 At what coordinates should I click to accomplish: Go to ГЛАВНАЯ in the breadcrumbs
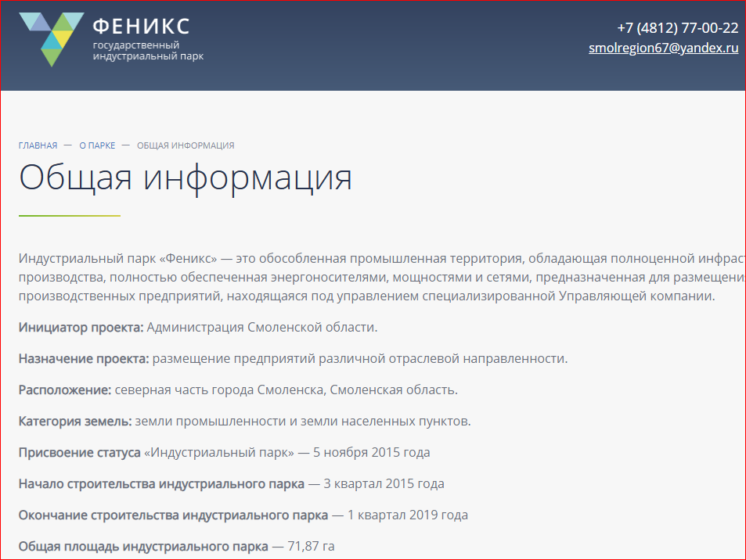click(38, 145)
